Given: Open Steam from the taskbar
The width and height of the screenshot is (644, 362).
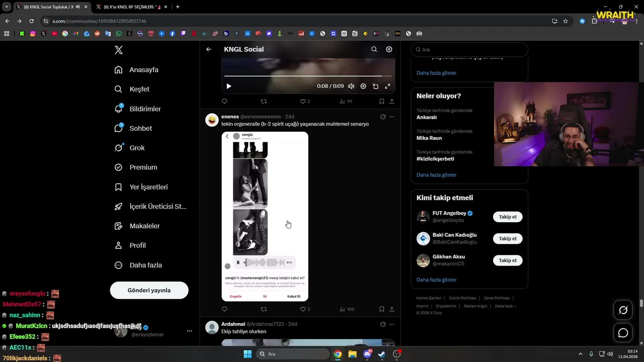Looking at the screenshot, I should click(382, 354).
